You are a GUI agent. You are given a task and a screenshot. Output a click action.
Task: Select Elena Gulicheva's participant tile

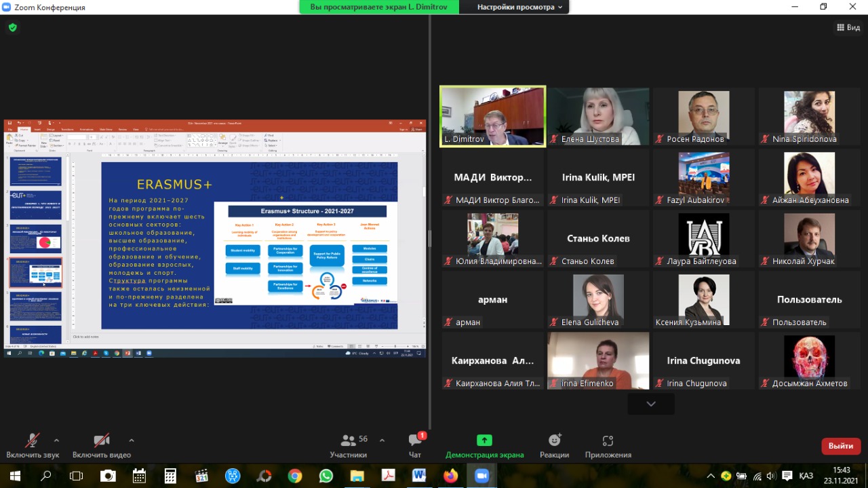coord(598,299)
